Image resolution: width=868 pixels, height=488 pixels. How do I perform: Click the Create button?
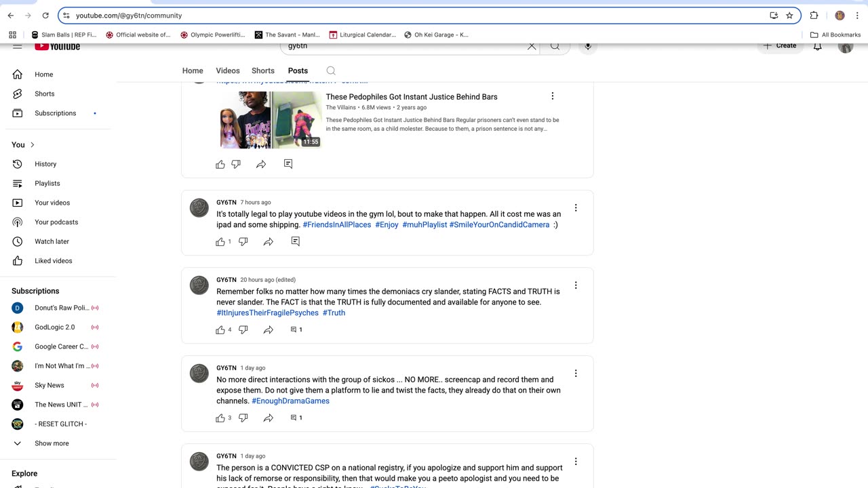pos(780,46)
